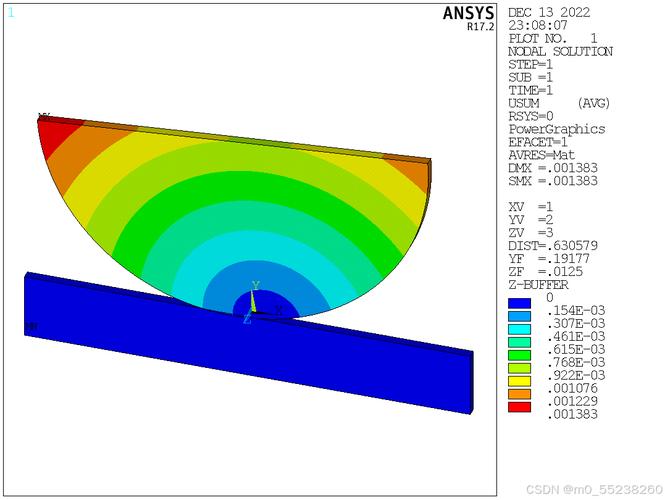Click the DMX =.001383 value
Screen dimensions: 665x500
point(553,168)
